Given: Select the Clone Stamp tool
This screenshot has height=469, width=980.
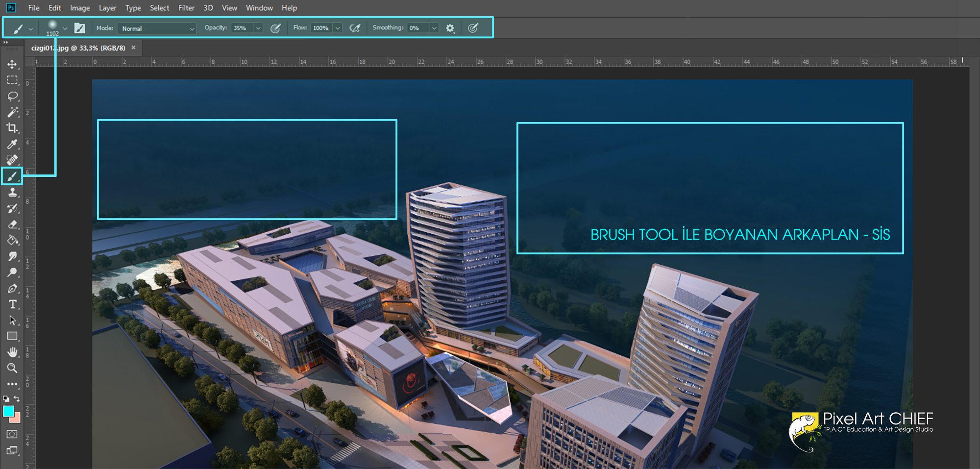Looking at the screenshot, I should [12, 192].
